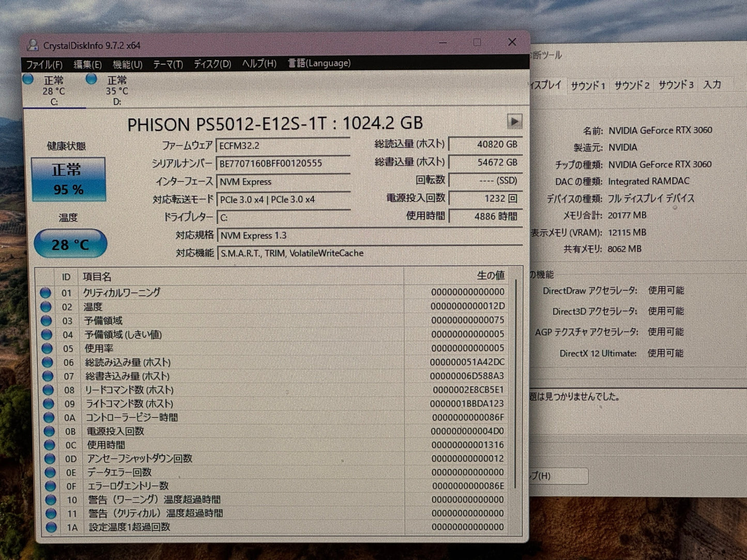Click the rotation rate ---- (SSD) value
Screen dimensions: 747x560
(485, 180)
